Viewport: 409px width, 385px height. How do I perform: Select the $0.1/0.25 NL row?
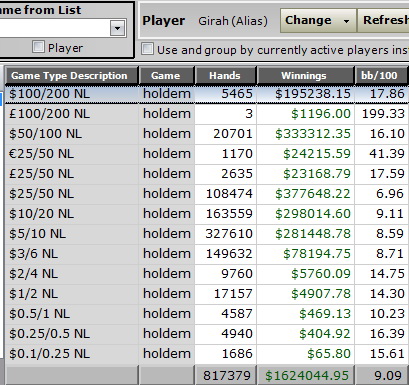[x=207, y=354]
